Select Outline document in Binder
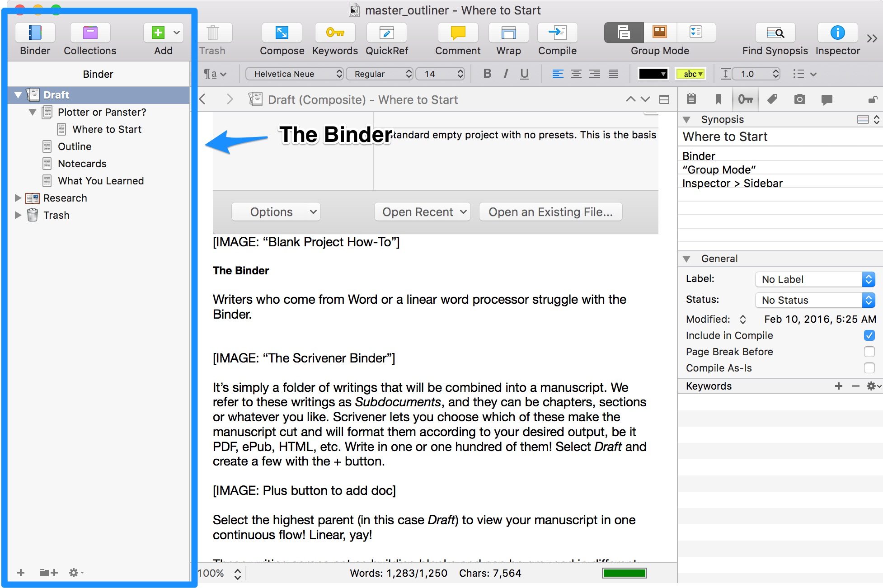 pos(75,146)
